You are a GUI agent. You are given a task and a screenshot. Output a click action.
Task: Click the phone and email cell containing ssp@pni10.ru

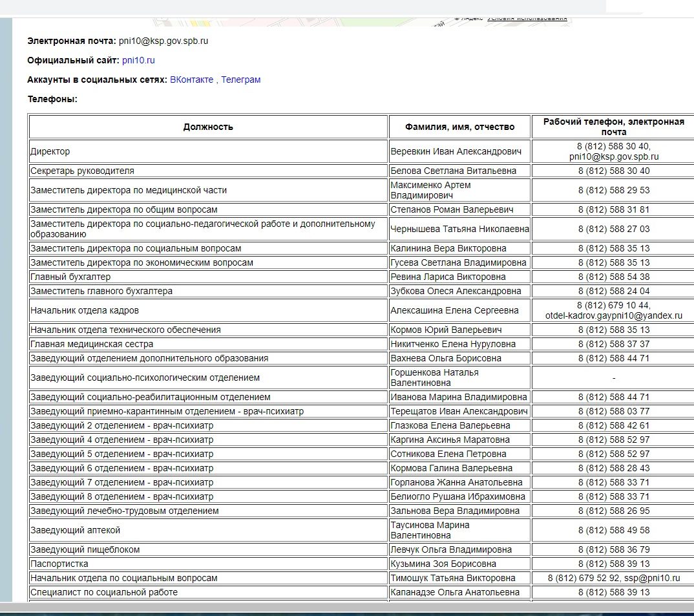[x=614, y=578]
